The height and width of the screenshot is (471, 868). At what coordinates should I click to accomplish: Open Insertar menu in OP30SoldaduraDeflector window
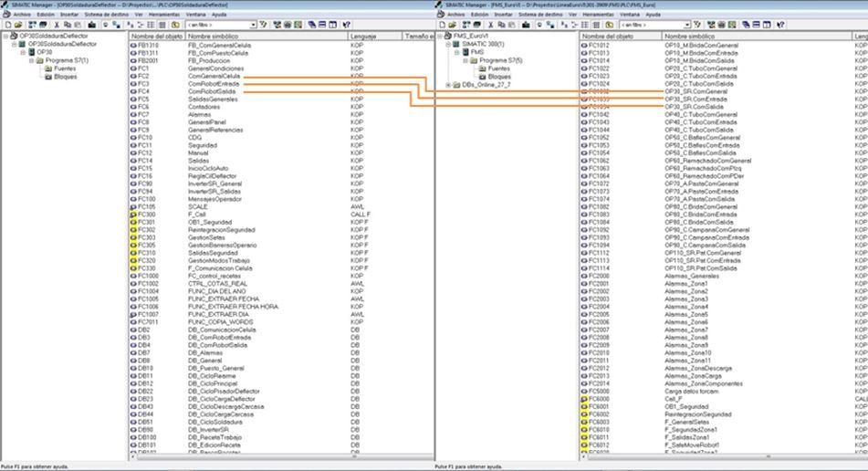click(69, 15)
